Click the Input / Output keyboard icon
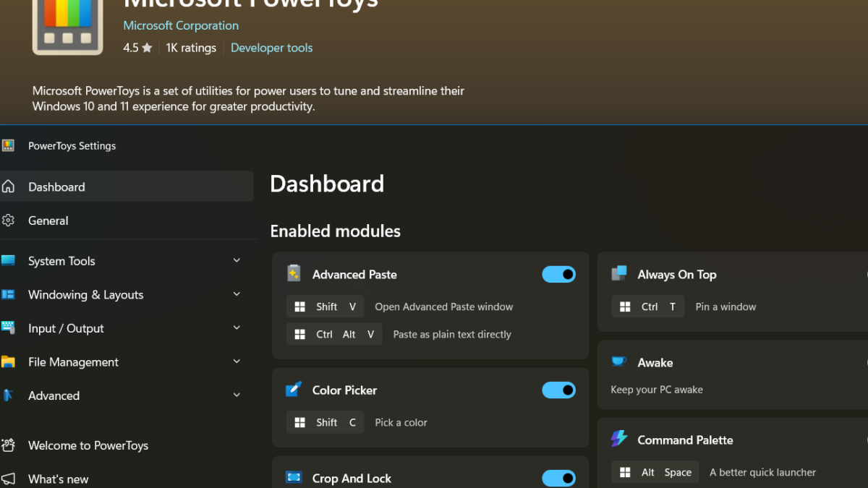 point(8,328)
